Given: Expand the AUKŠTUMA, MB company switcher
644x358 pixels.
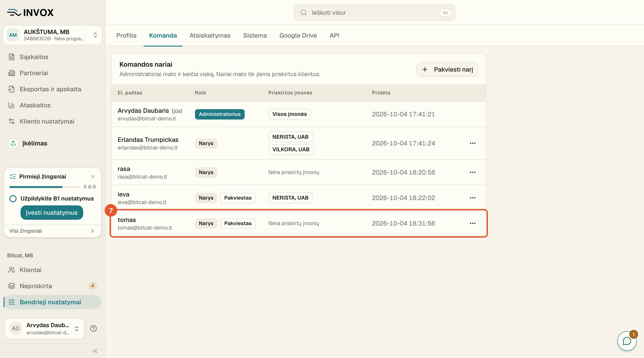Looking at the screenshot, I should 95,35.
